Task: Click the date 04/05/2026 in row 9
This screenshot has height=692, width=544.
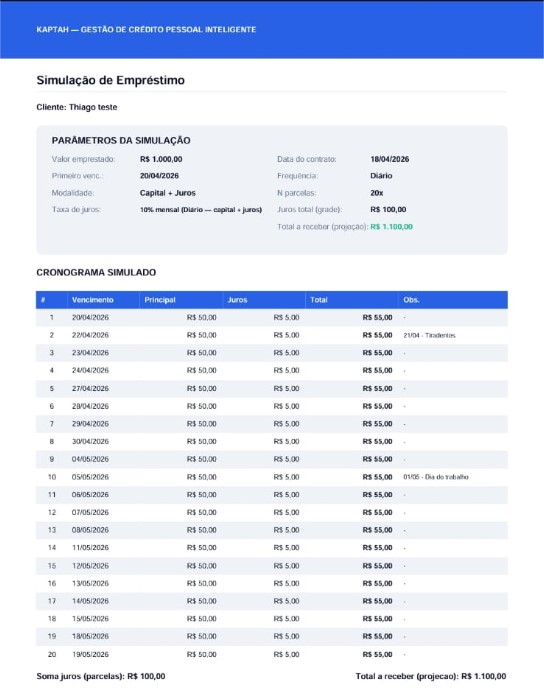Action: [90, 459]
